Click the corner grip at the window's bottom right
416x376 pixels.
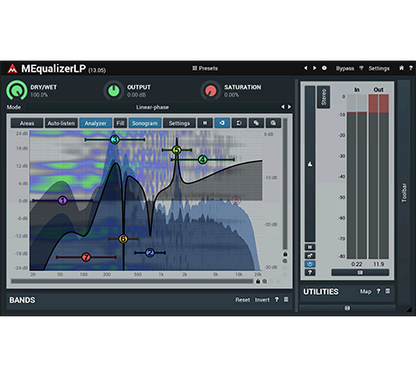click(x=410, y=310)
